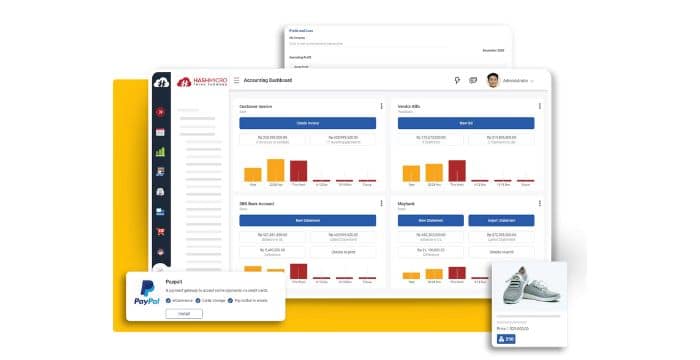The height and width of the screenshot is (360, 700).
Task: Open the chat messages icon in header
Action: coord(473,80)
